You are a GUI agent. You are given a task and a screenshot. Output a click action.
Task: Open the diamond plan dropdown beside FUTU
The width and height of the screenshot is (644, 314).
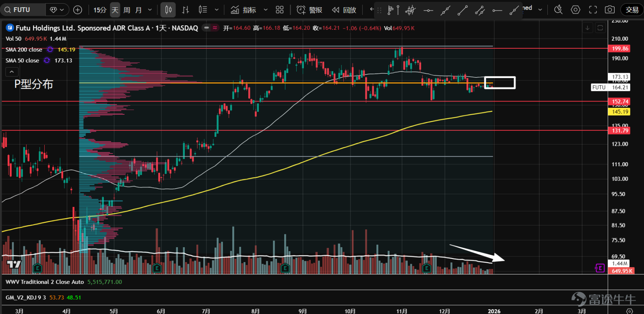57,10
